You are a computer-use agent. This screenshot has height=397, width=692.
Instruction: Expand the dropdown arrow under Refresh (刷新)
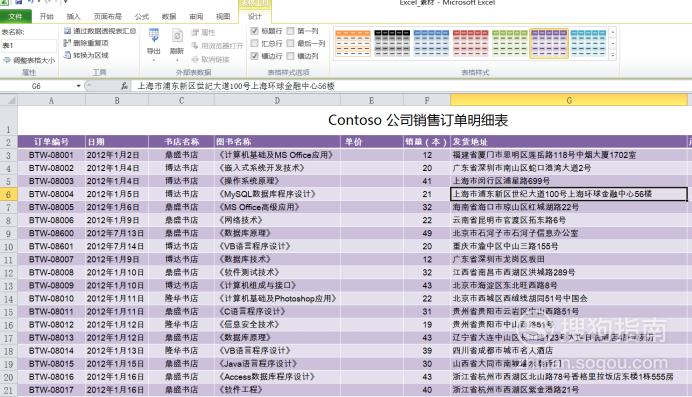coord(177,60)
